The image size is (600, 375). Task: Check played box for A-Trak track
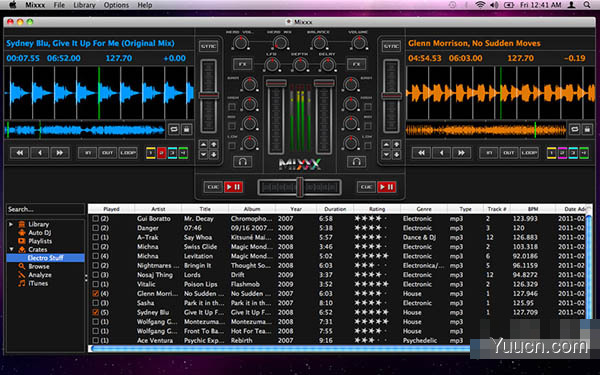click(x=96, y=237)
